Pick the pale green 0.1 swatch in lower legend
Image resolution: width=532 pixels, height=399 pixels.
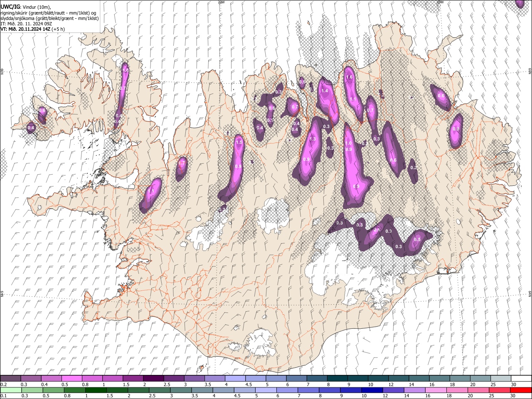click(x=11, y=390)
